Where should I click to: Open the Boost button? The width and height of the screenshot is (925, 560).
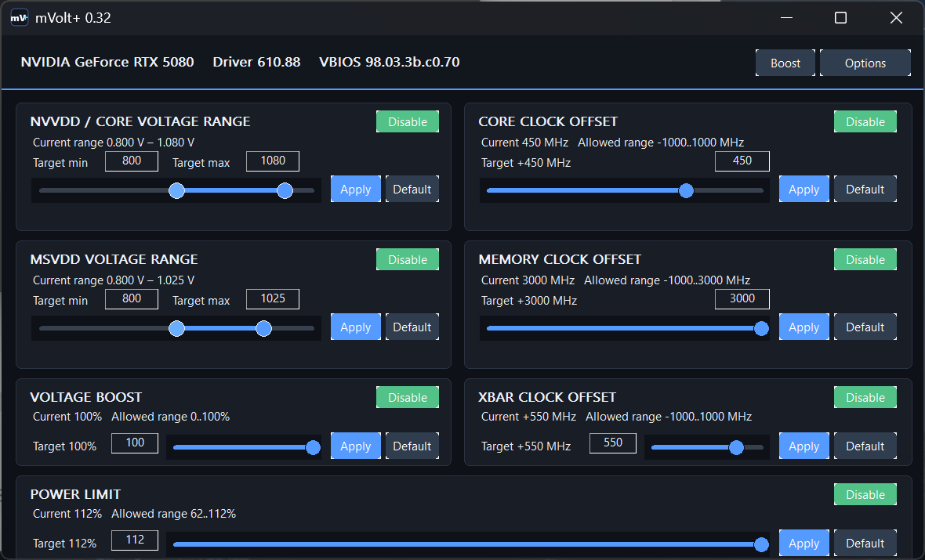(785, 63)
